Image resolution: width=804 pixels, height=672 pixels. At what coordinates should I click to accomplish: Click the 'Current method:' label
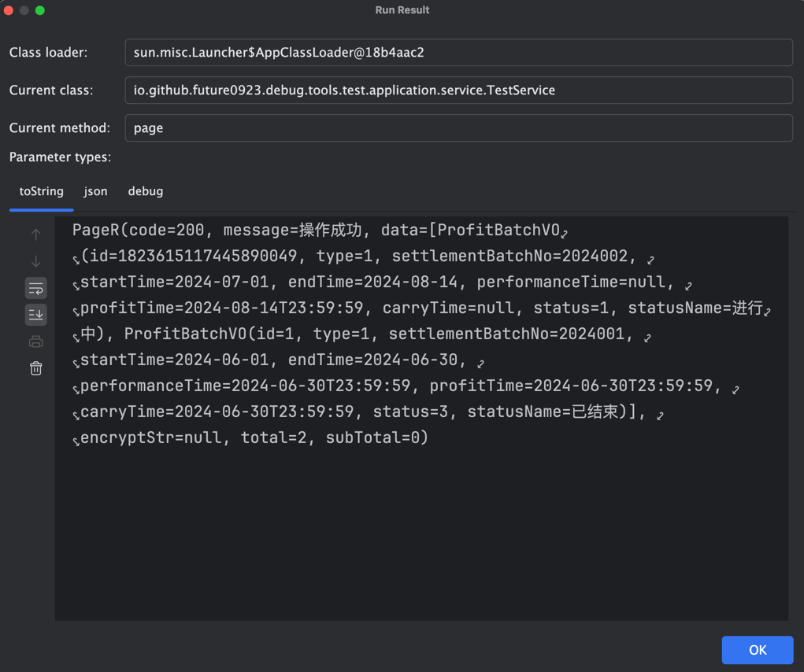point(60,127)
